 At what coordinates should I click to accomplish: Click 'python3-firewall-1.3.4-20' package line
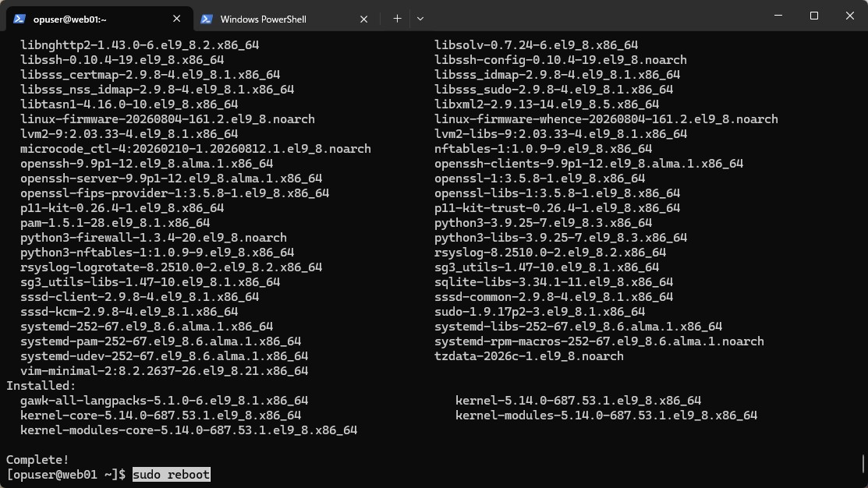[154, 237]
